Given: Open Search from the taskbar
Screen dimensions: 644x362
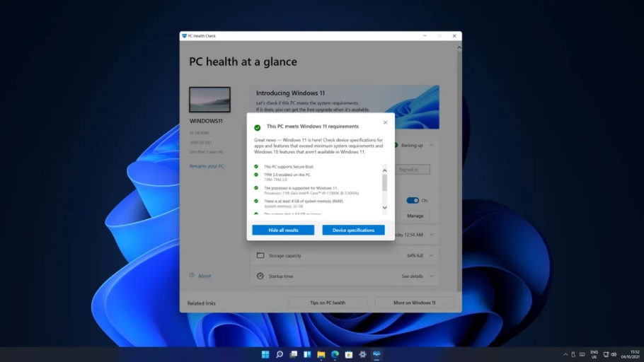Looking at the screenshot, I should click(x=280, y=354).
